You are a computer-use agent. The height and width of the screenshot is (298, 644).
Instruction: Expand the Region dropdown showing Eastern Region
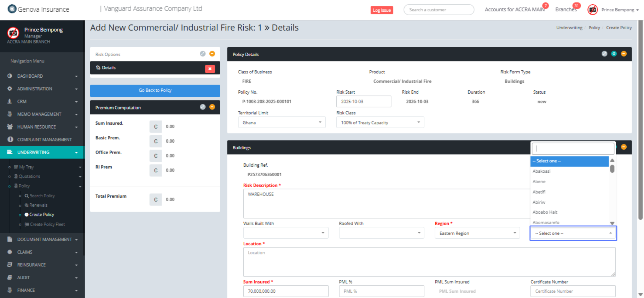pos(477,233)
